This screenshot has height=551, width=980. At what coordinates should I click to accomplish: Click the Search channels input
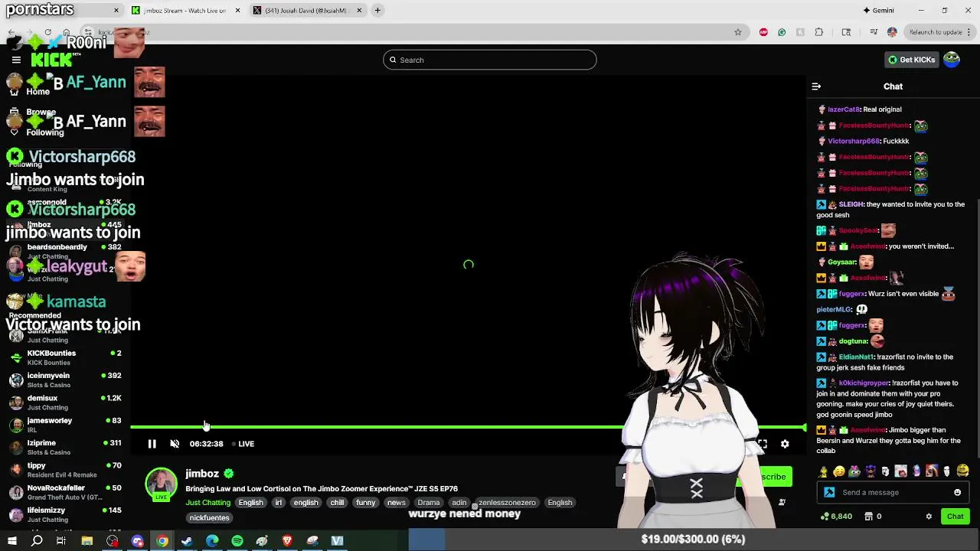490,60
